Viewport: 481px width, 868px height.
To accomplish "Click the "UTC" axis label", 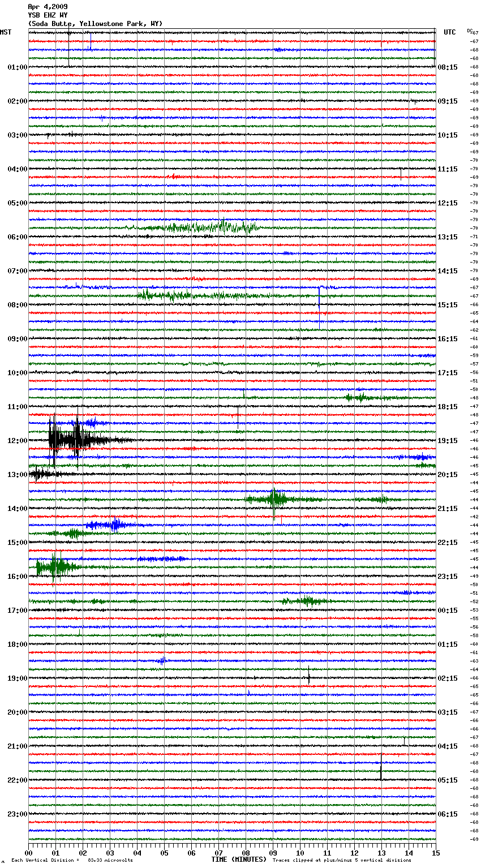I will pos(449,32).
